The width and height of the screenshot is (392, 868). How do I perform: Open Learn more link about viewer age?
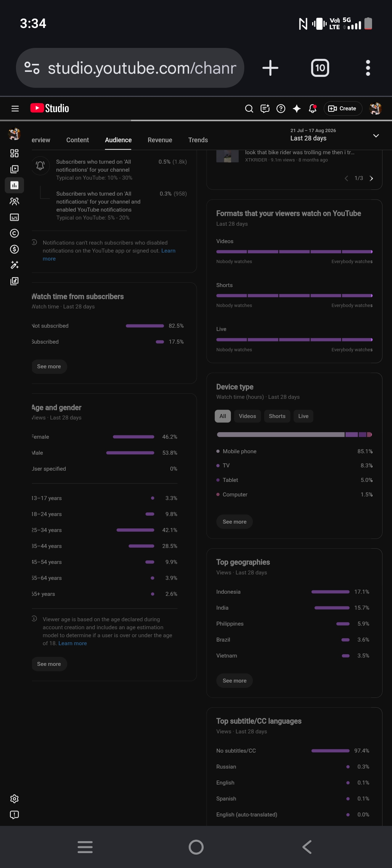tap(73, 643)
